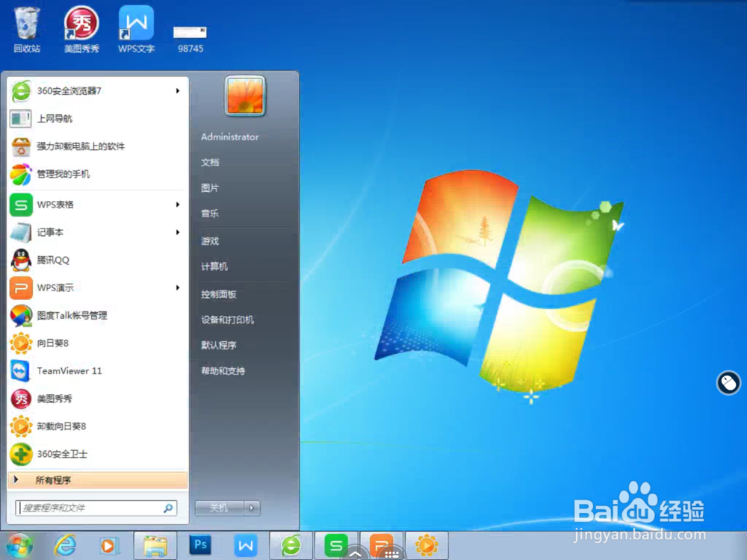The image size is (747, 560).
Task: Open Photoshop from the taskbar
Action: (x=199, y=545)
